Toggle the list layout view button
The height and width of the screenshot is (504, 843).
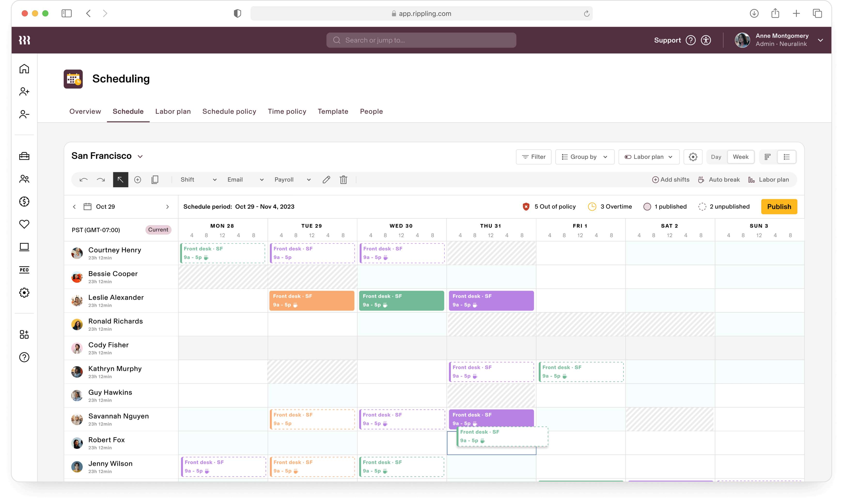click(786, 157)
